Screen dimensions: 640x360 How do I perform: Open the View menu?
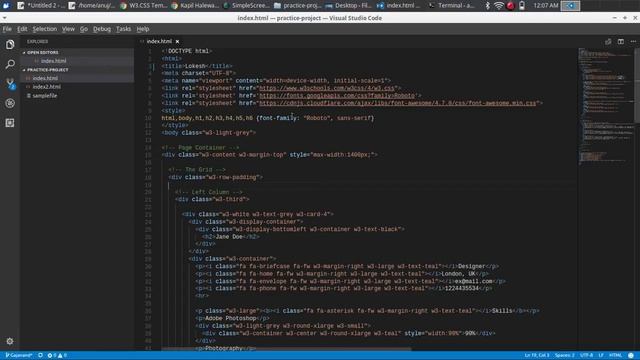pyautogui.click(x=68, y=29)
